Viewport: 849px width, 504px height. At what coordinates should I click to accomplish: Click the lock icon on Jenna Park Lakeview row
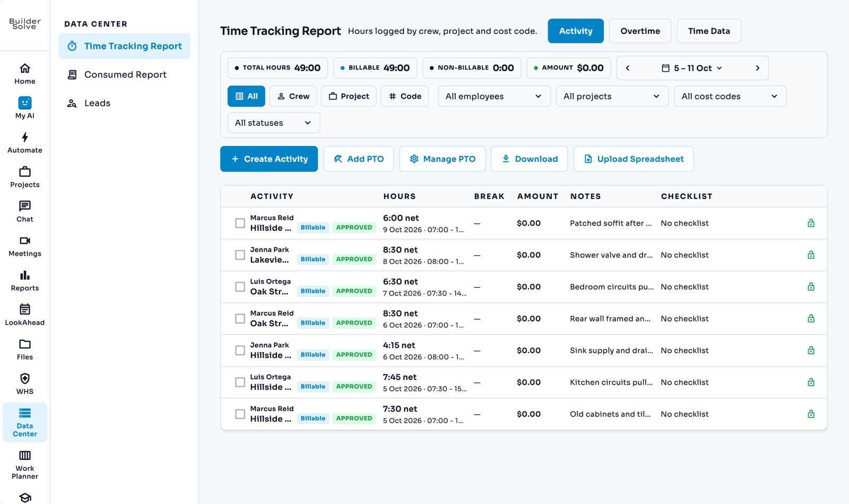[811, 255]
